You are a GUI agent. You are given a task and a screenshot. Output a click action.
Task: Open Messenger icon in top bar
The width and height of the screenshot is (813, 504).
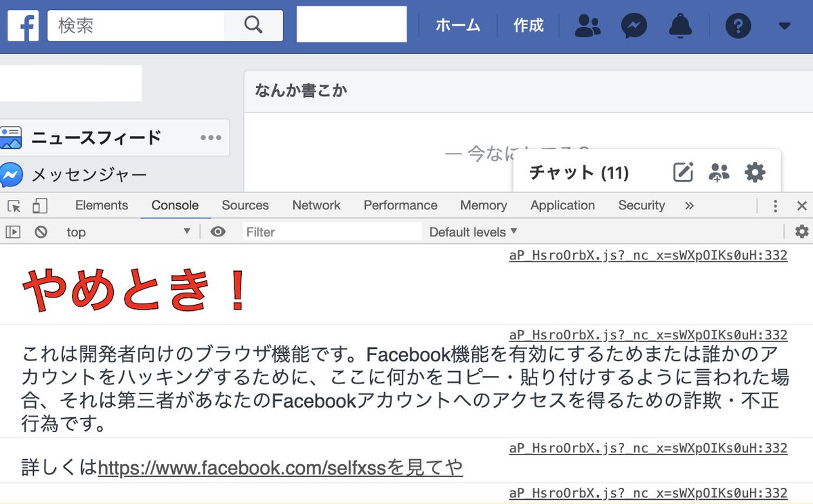point(634,26)
